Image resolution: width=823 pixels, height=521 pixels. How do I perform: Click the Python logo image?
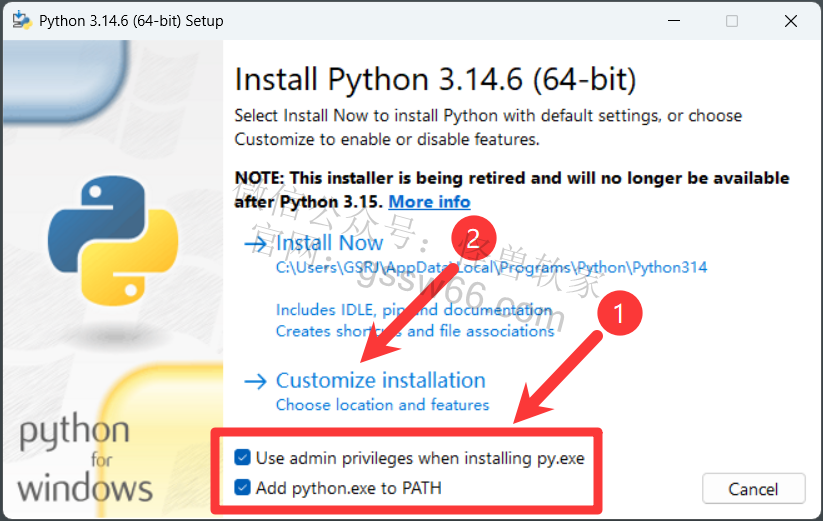[113, 241]
